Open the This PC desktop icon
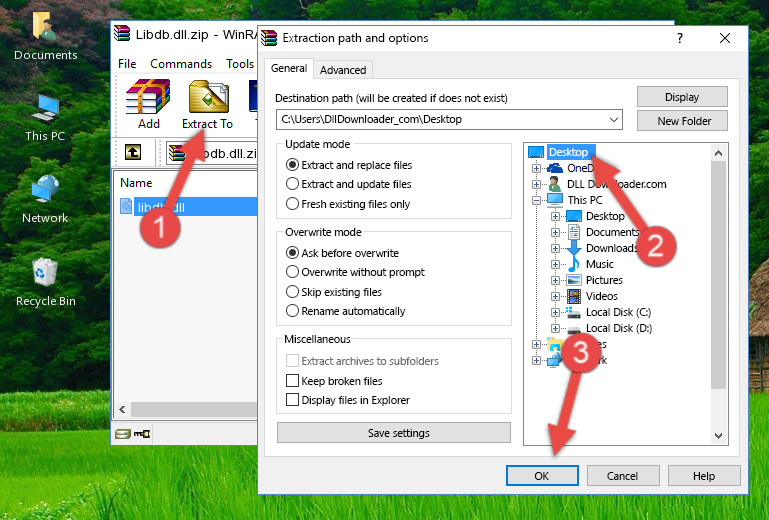This screenshot has height=520, width=769. (x=45, y=118)
